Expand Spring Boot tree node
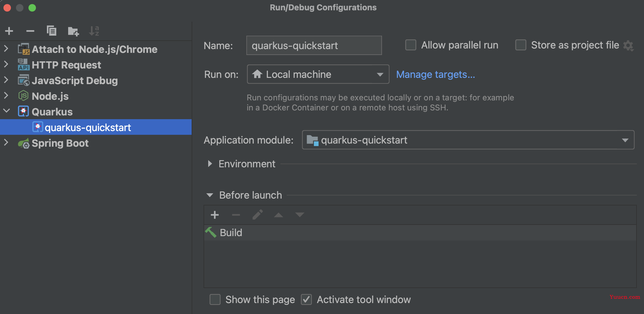 [6, 142]
